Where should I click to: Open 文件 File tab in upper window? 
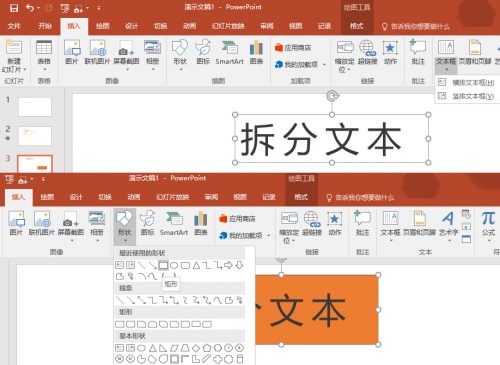[14, 26]
